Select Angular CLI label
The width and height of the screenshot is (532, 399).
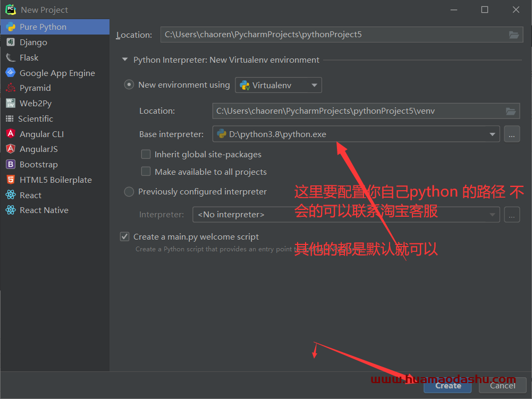point(42,134)
